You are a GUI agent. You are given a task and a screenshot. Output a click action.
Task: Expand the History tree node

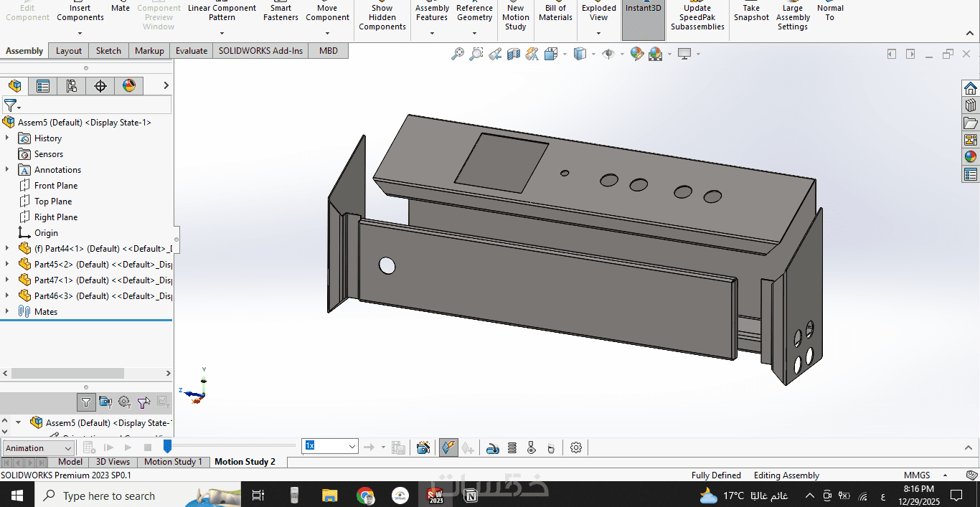[x=7, y=138]
